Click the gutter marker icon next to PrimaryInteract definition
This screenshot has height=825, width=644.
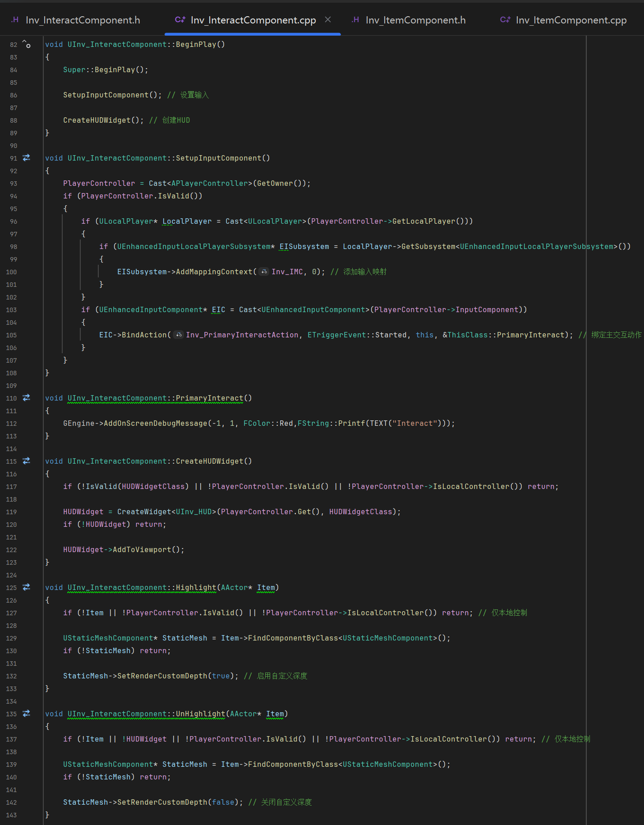(27, 398)
